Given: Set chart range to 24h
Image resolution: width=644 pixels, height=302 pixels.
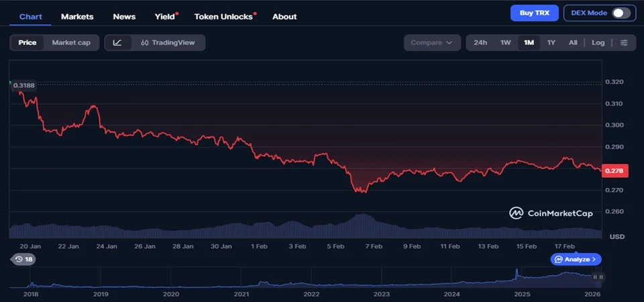Looking at the screenshot, I should [480, 43].
